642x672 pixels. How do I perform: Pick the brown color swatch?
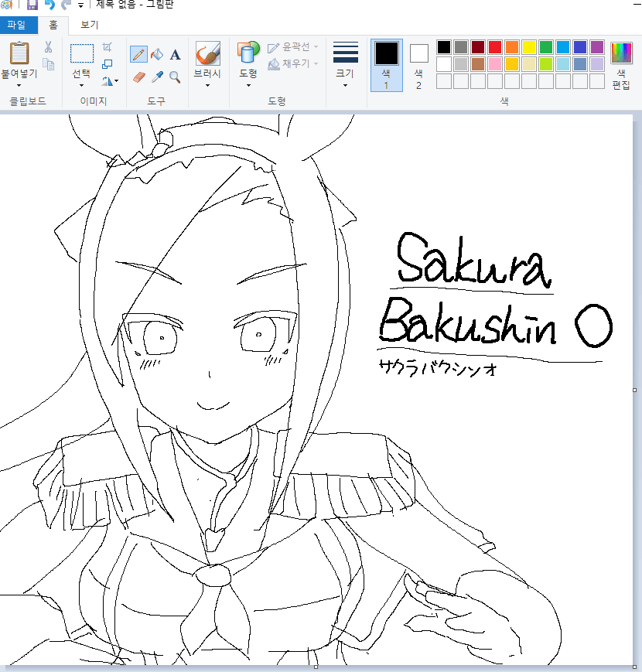[478, 64]
